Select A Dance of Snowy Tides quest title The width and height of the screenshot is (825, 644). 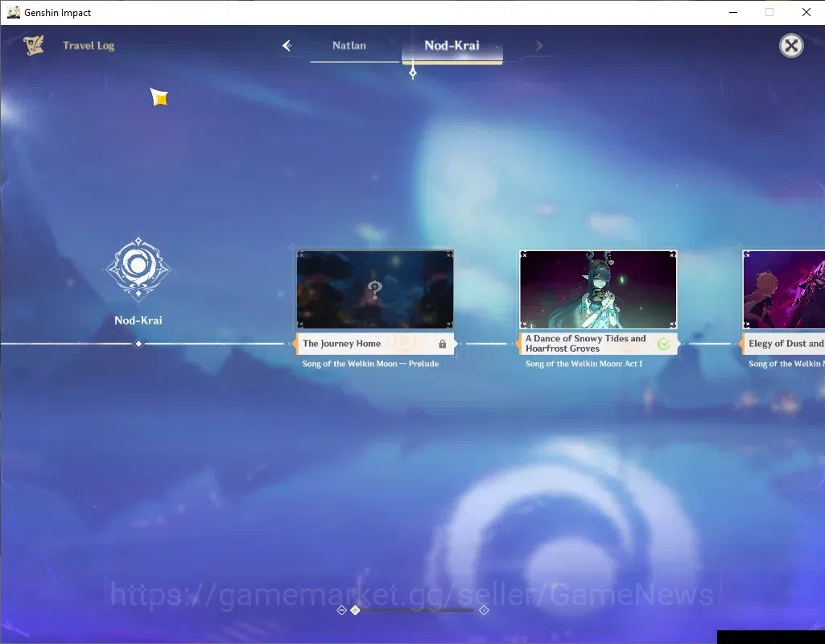tap(585, 344)
